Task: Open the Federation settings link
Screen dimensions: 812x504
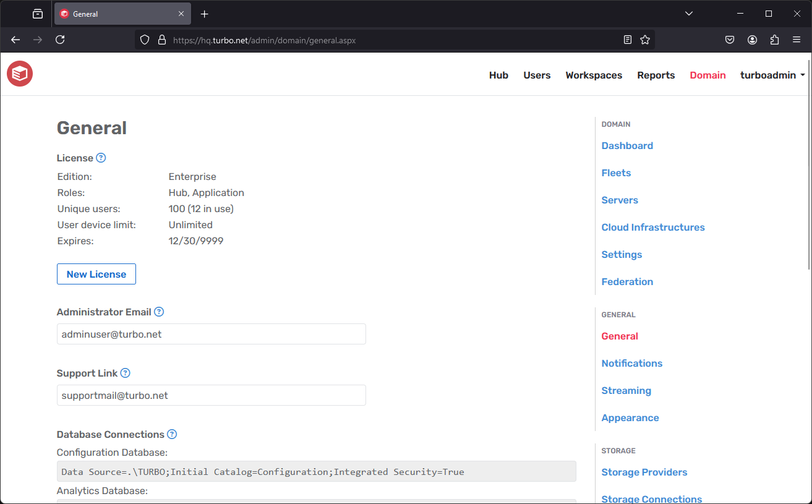Action: 627,281
